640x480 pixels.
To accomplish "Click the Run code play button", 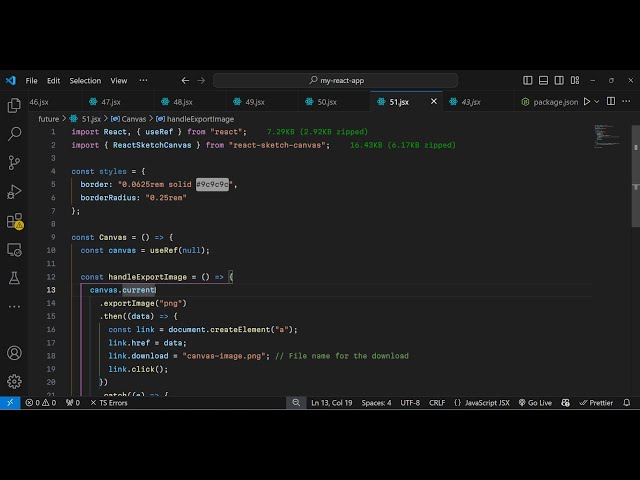I will click(x=587, y=101).
